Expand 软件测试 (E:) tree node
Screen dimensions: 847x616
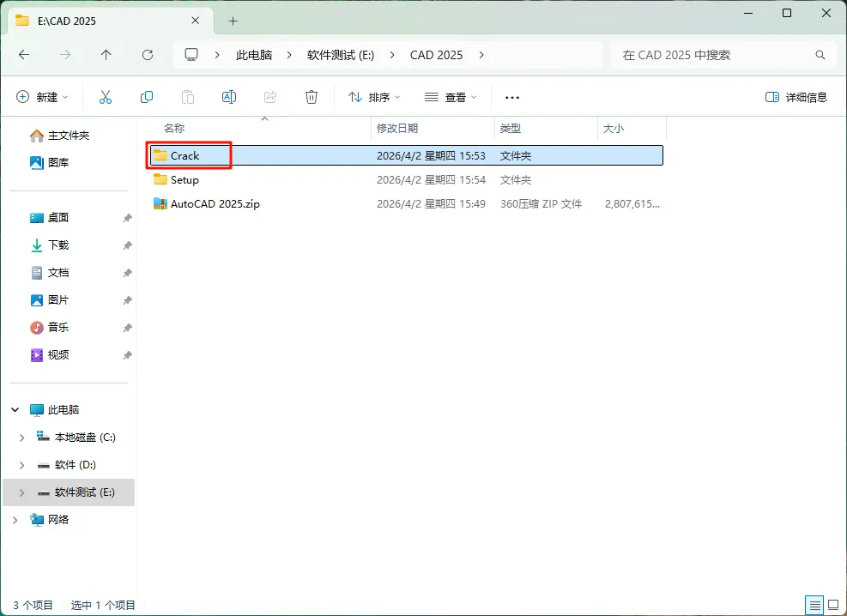click(x=21, y=492)
